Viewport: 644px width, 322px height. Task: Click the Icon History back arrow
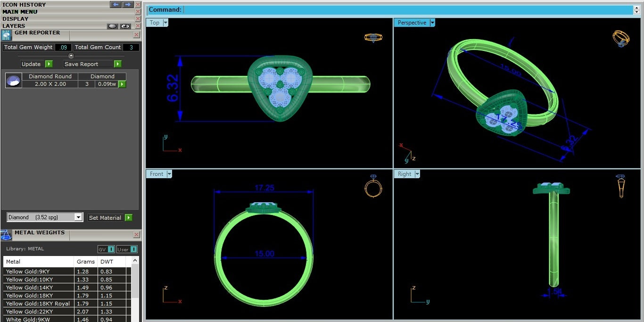click(116, 4)
